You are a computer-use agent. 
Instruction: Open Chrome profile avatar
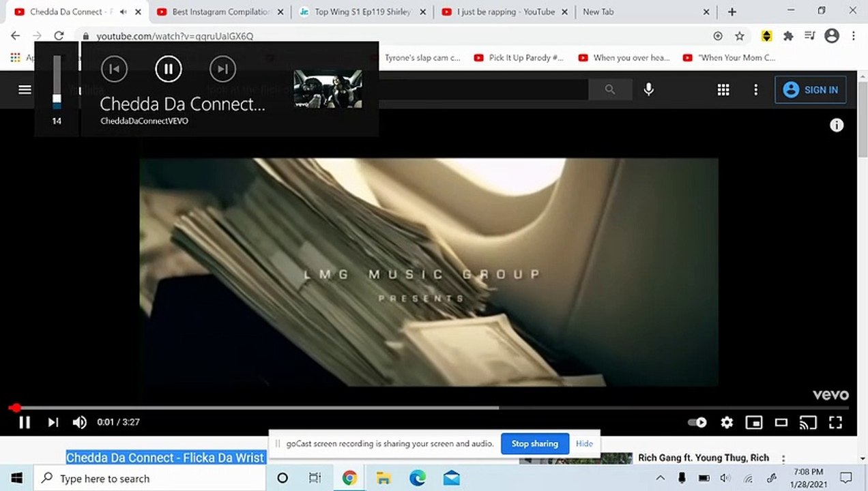click(831, 36)
